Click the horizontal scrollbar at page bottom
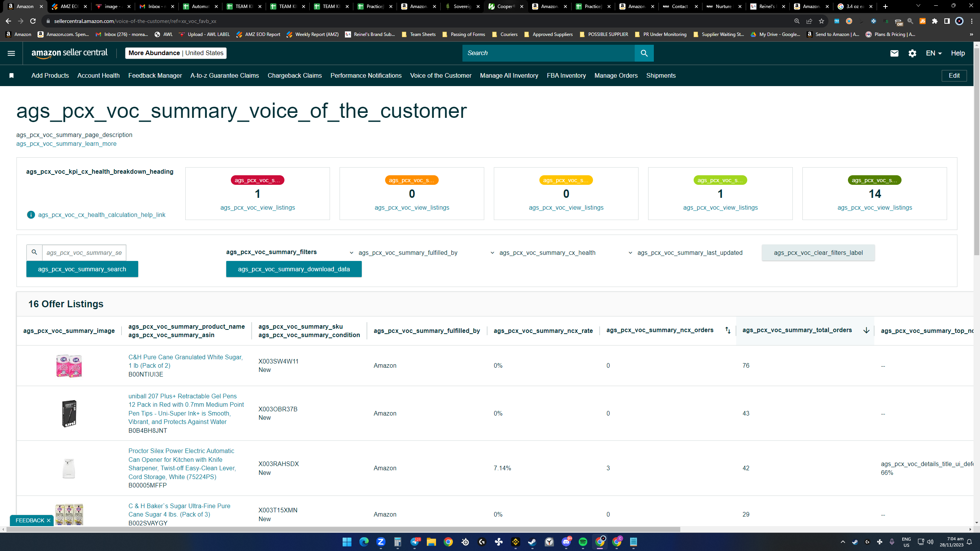 pos(343,530)
